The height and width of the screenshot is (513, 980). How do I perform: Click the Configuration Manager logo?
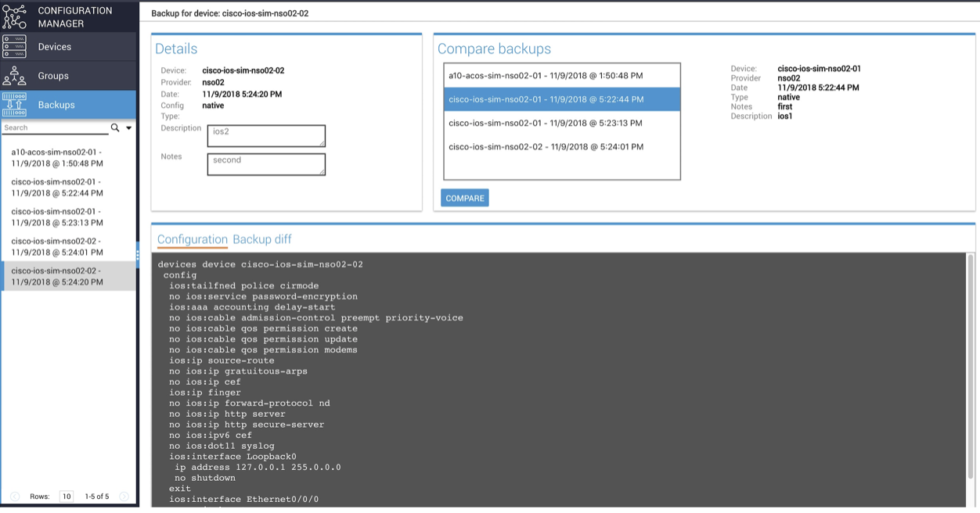pos(14,16)
